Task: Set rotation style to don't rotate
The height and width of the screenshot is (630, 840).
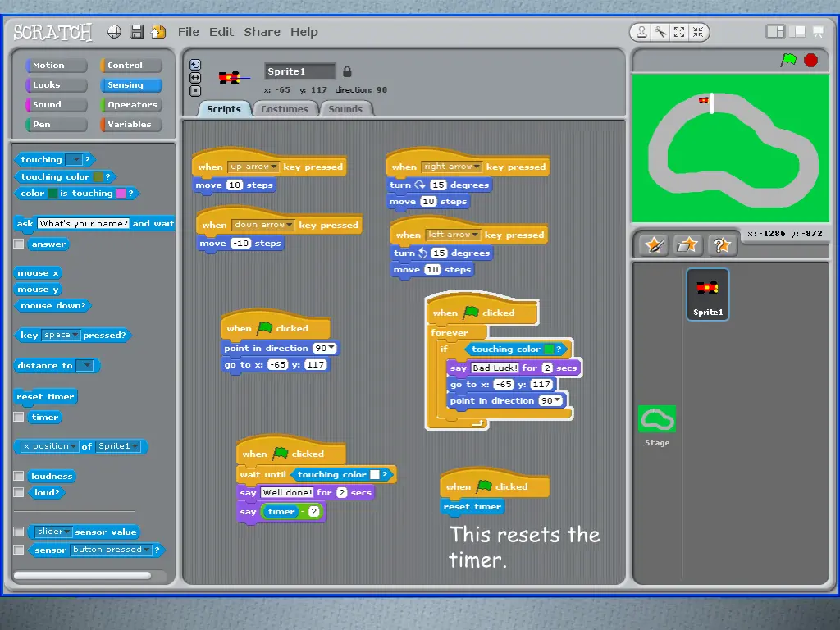Action: coord(195,90)
